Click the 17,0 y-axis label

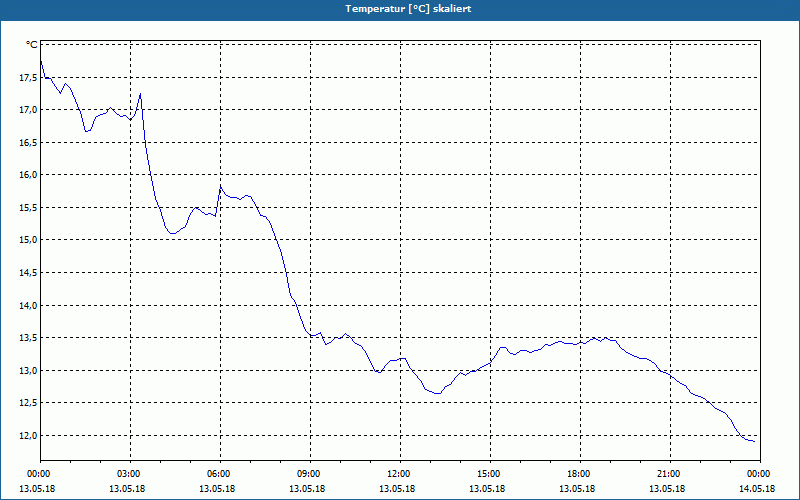point(28,110)
